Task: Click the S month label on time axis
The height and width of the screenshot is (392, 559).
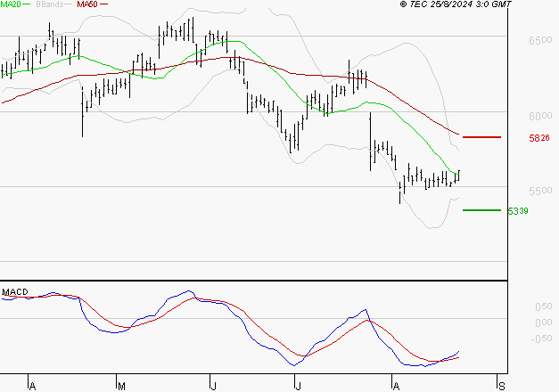Action: click(x=502, y=387)
